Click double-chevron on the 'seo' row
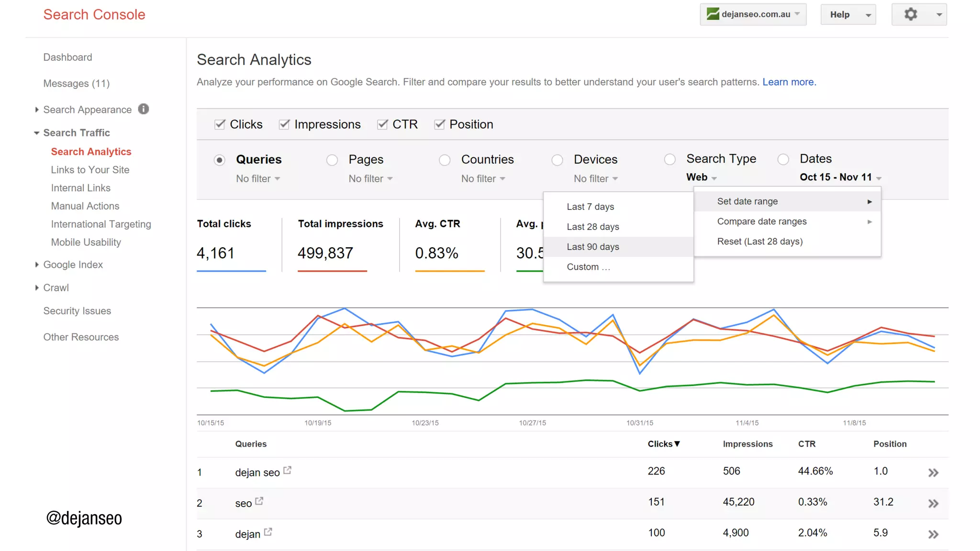The image size is (980, 551). [933, 503]
